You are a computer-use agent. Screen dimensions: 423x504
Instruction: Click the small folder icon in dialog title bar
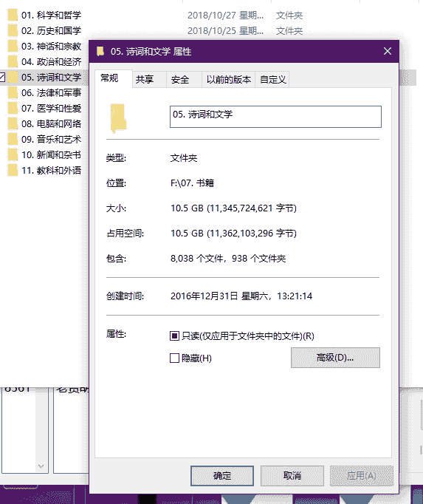pyautogui.click(x=100, y=51)
